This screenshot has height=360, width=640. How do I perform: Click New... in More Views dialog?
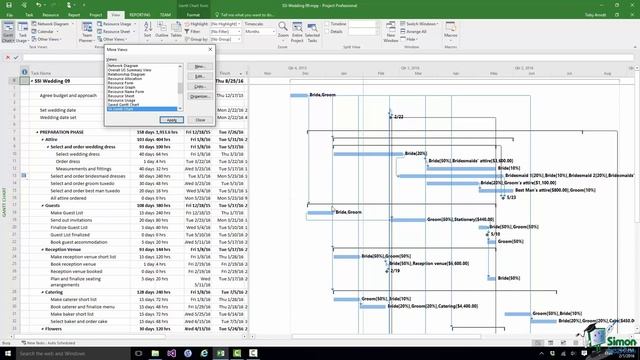coord(200,67)
